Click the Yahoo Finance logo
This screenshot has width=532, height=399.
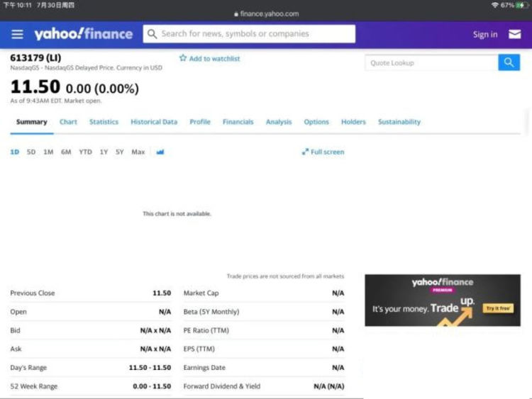[84, 34]
